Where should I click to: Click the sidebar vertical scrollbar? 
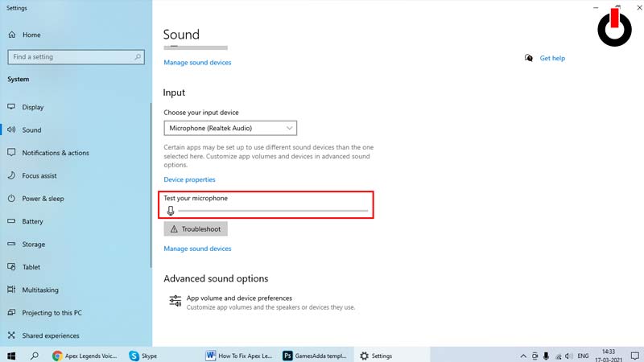(151, 185)
